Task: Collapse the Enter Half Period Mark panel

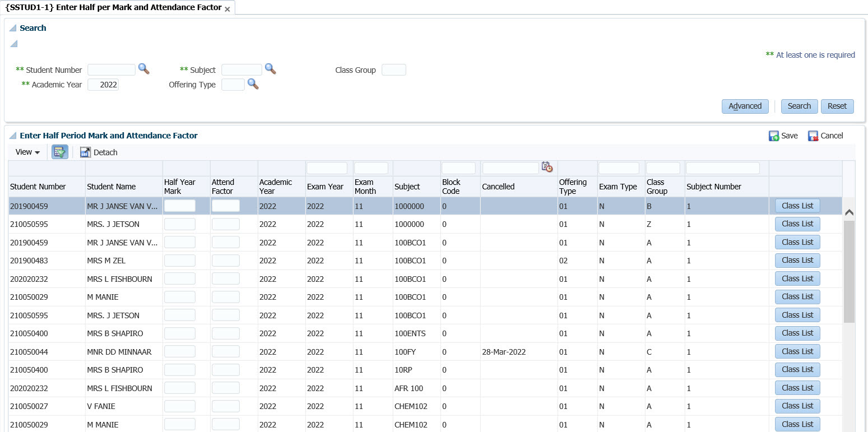Action: pyautogui.click(x=12, y=136)
